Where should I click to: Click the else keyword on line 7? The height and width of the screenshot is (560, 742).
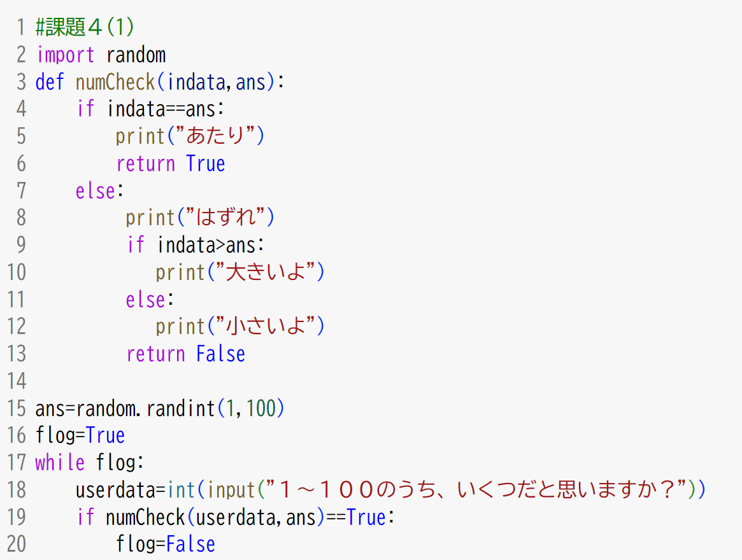click(96, 190)
